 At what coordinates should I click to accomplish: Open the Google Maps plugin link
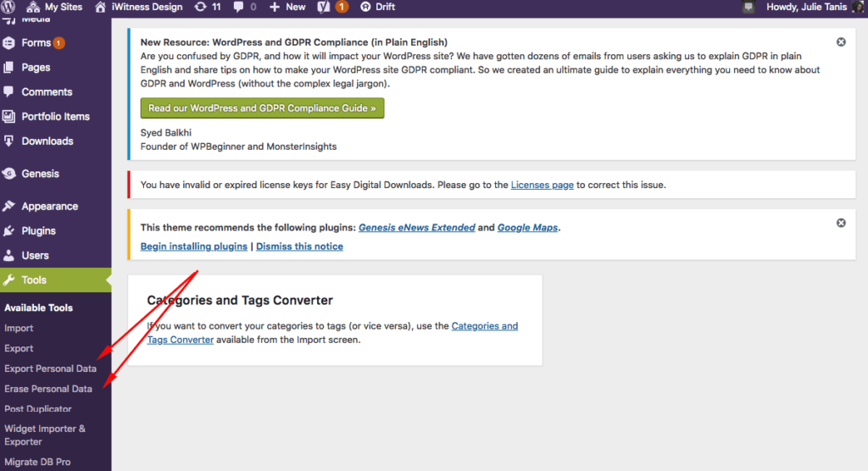tap(527, 228)
